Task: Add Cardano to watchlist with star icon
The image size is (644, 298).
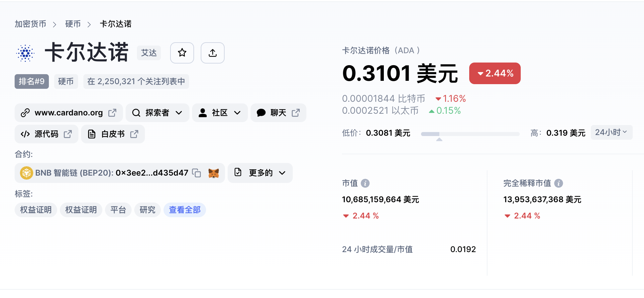Action: (x=182, y=53)
